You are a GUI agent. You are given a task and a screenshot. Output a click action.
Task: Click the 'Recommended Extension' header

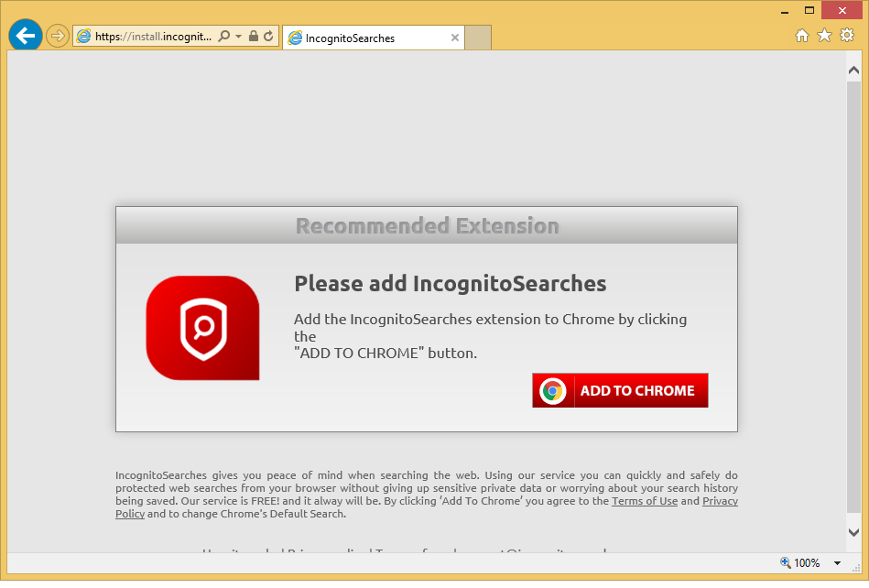(428, 225)
